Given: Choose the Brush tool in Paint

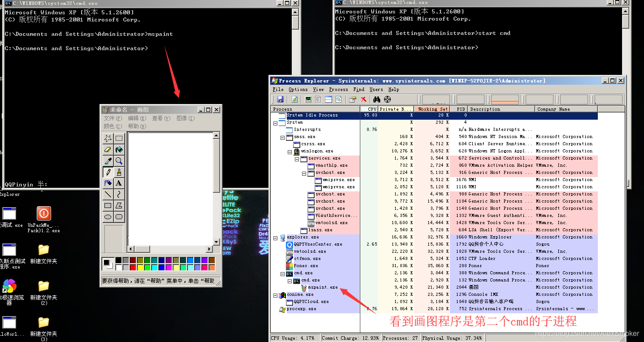Looking at the screenshot, I should pos(119,172).
